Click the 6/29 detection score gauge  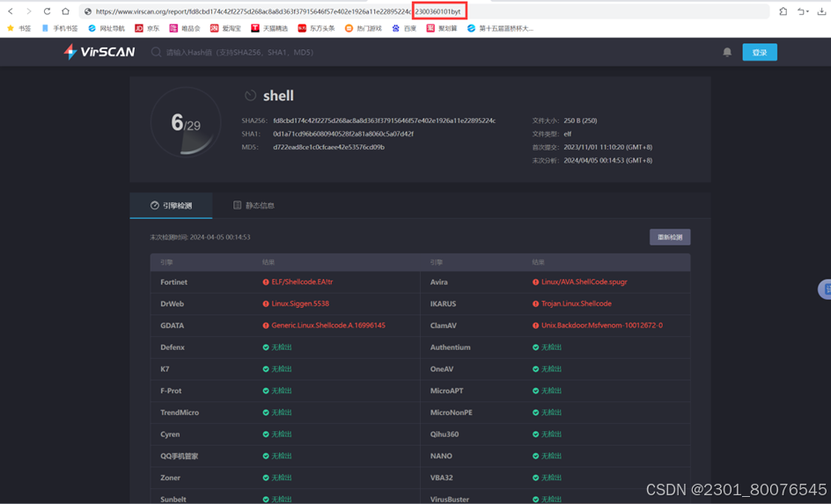(186, 122)
